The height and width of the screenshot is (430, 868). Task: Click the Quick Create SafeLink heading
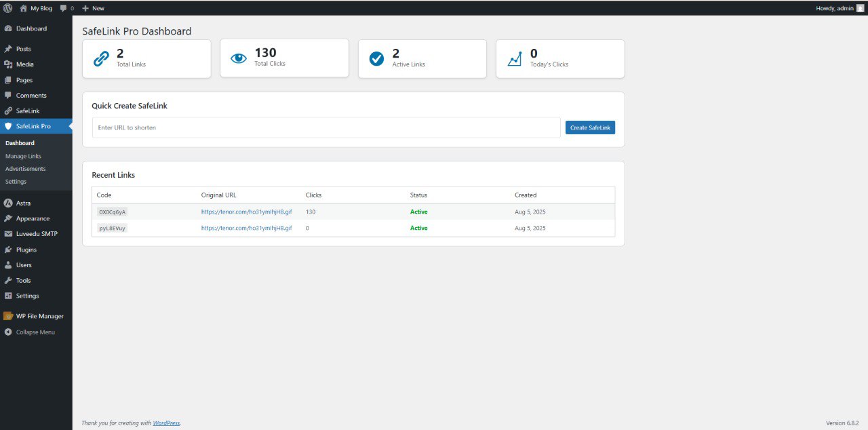(x=130, y=106)
